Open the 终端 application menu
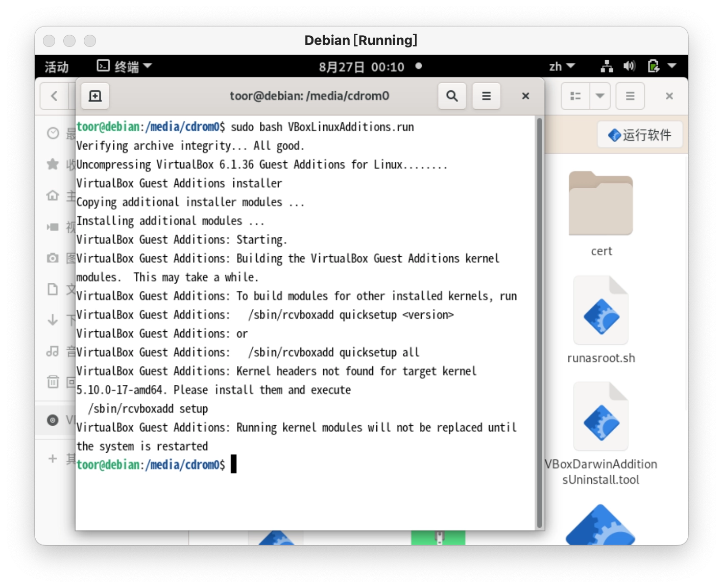The width and height of the screenshot is (723, 588). (x=125, y=66)
